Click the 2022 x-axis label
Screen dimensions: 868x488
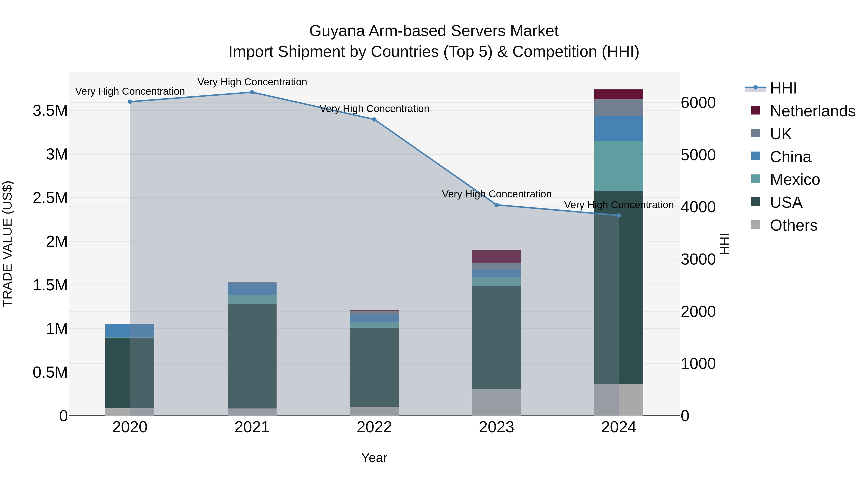tap(374, 427)
